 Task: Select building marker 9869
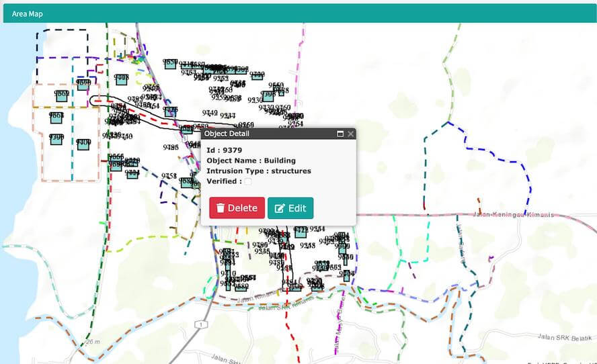(x=61, y=95)
